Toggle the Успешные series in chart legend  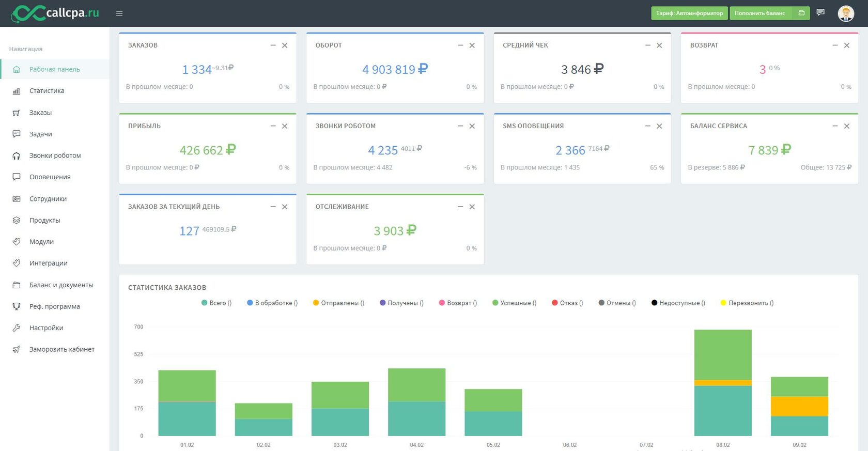(x=515, y=303)
